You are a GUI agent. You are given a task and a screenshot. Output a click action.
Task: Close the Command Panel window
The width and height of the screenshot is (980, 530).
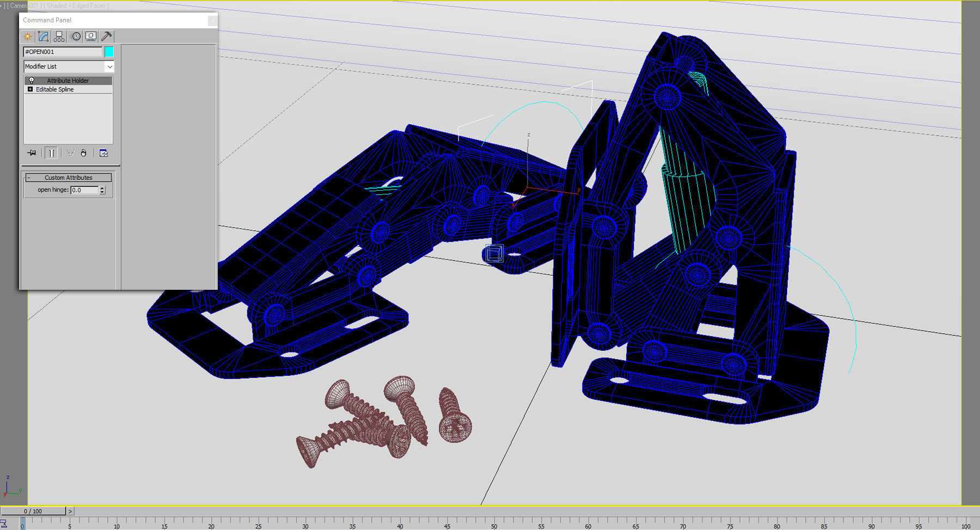pyautogui.click(x=212, y=21)
